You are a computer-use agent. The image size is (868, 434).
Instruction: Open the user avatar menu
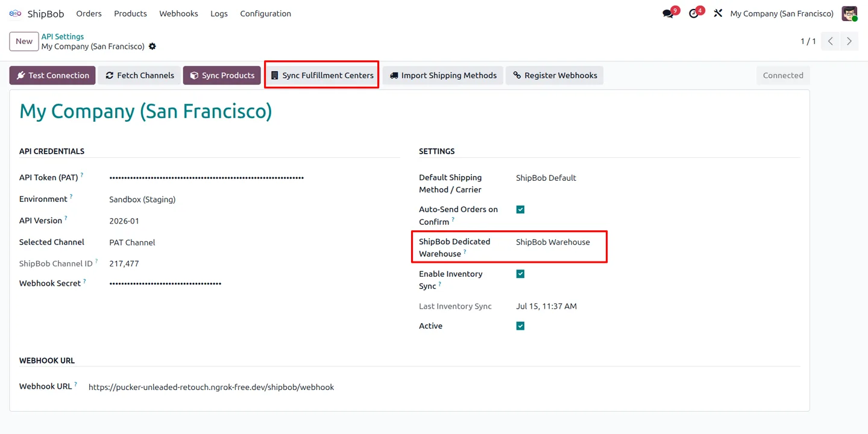tap(849, 13)
